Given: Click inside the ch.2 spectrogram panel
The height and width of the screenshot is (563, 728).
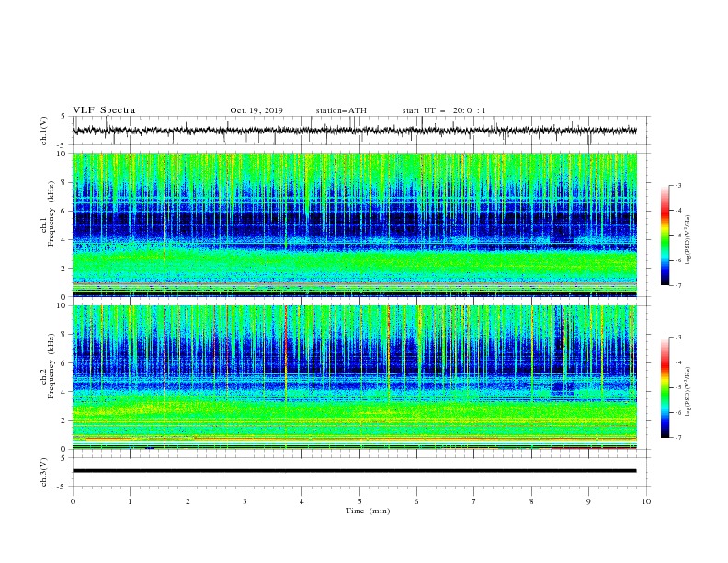Looking at the screenshot, I should [354, 377].
